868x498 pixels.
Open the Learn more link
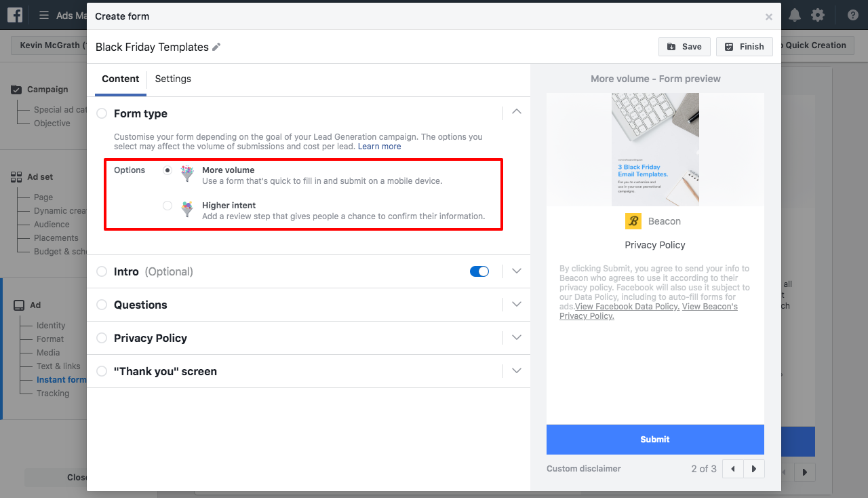pyautogui.click(x=379, y=146)
